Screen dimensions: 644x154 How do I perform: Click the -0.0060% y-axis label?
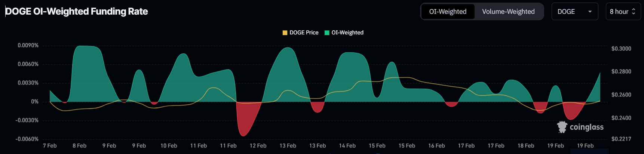(27, 139)
